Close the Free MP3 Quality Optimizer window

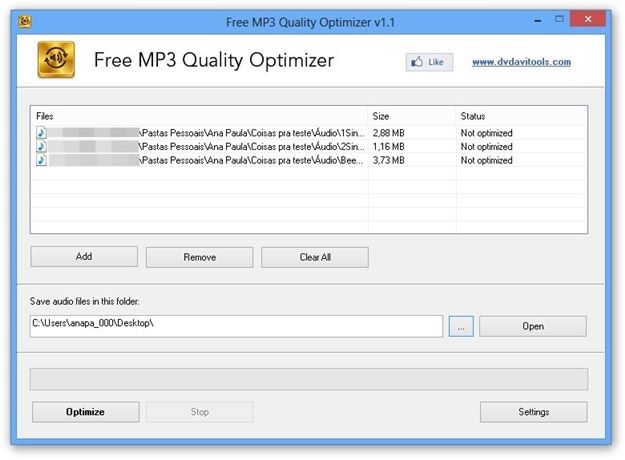pyautogui.click(x=588, y=19)
